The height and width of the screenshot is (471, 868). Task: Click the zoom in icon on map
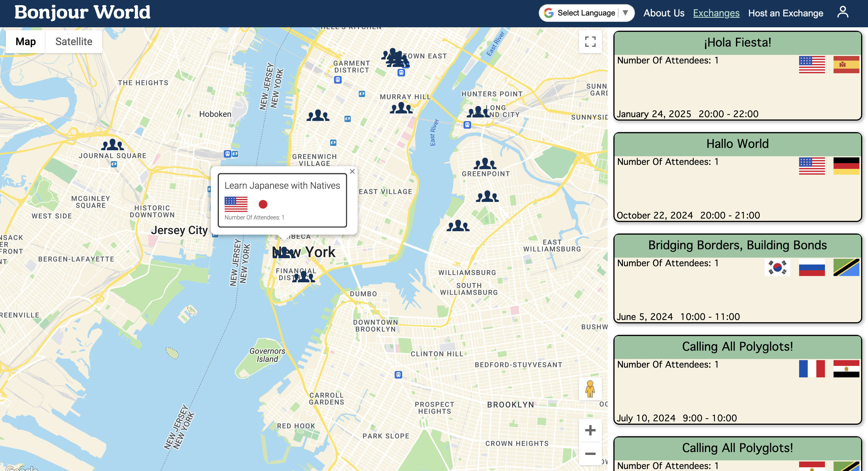click(x=590, y=431)
